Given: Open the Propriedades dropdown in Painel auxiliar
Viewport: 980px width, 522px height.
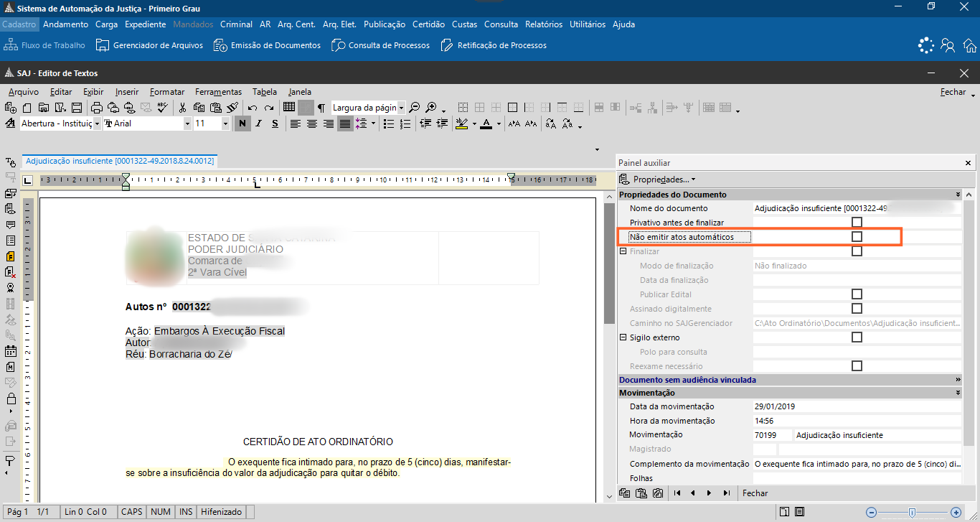Looking at the screenshot, I should pos(657,179).
